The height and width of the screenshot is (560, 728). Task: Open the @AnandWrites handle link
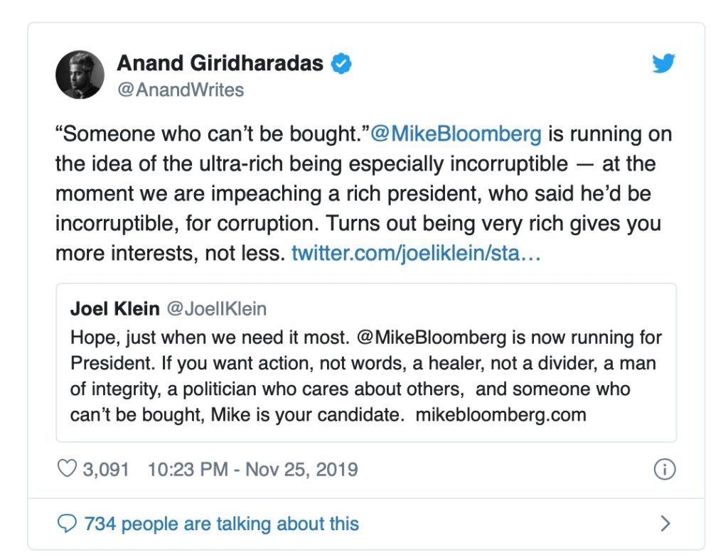(181, 90)
